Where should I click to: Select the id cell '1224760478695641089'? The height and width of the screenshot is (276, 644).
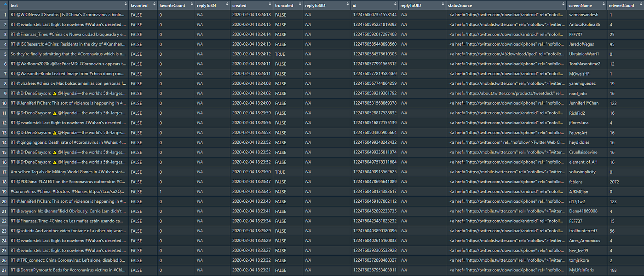coord(374,182)
